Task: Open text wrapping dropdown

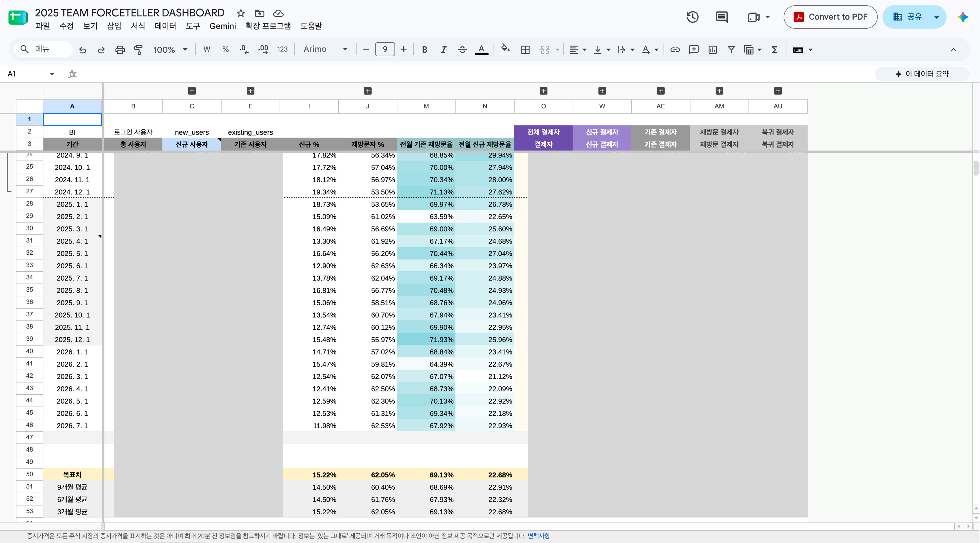Action: pos(626,49)
